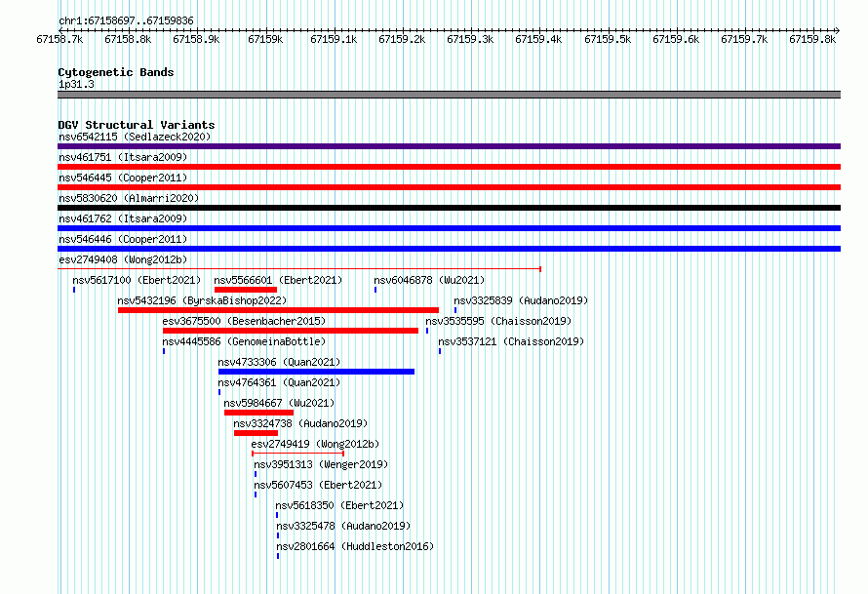Open nsv3535595 (Chaisson2019) label
The image size is (868, 594).
pyautogui.click(x=498, y=321)
